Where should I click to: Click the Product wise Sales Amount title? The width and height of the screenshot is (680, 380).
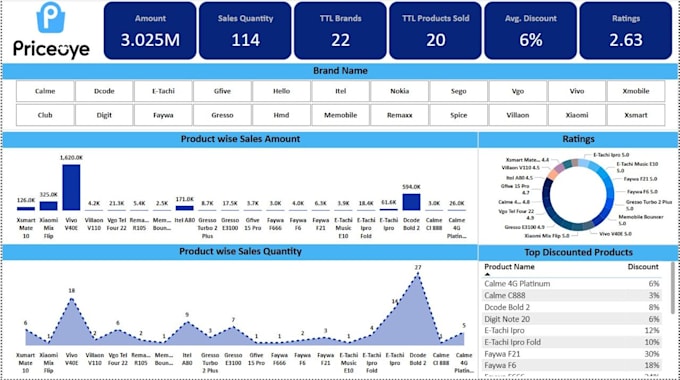240,139
